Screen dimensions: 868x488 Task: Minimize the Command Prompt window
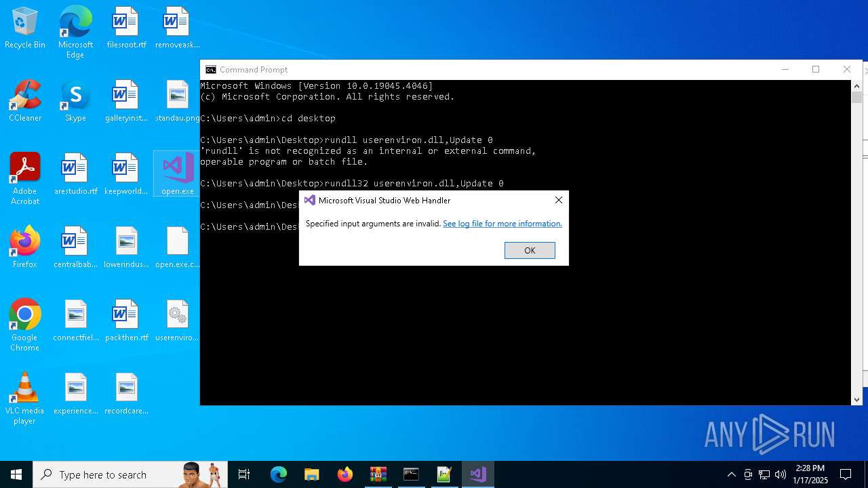785,69
